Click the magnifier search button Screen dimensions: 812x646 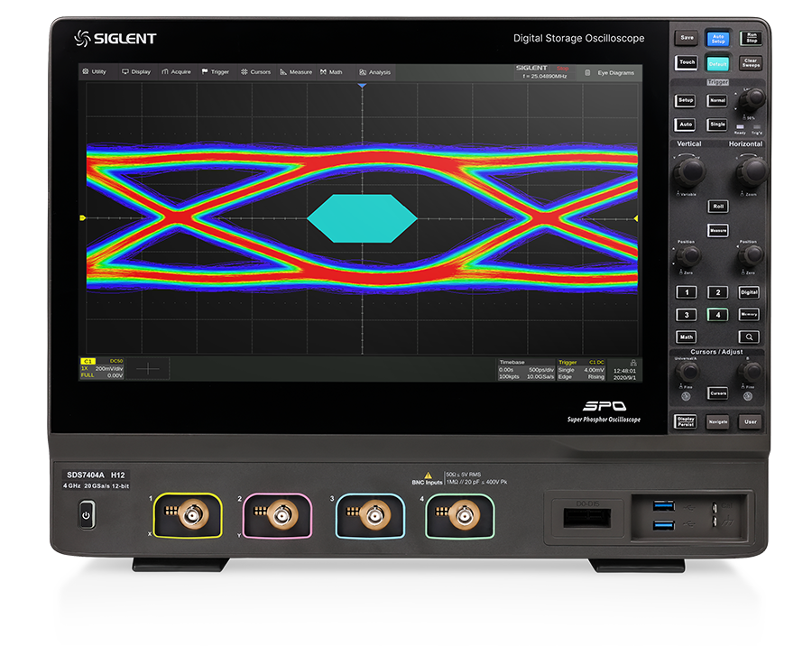750,337
